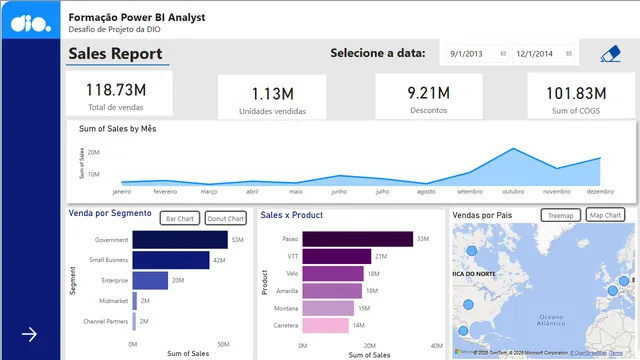This screenshot has height=360, width=640.
Task: Click the outubro peak on the sales line
Action: pyautogui.click(x=513, y=149)
